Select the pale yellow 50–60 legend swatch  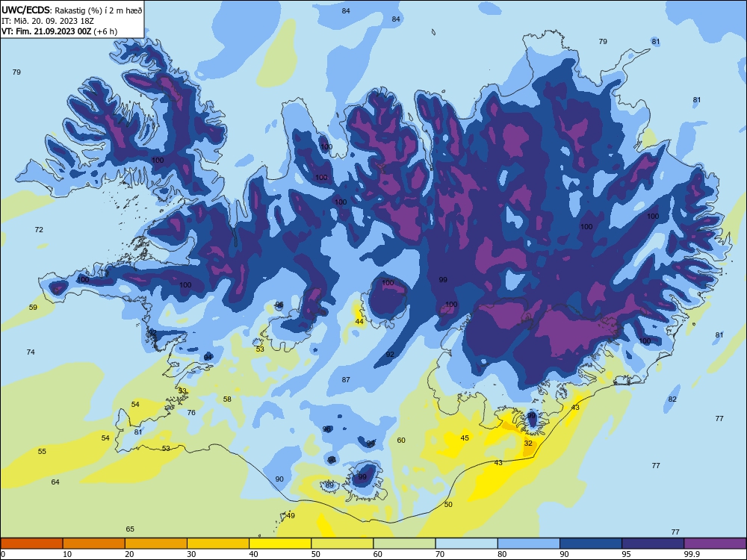343,544
